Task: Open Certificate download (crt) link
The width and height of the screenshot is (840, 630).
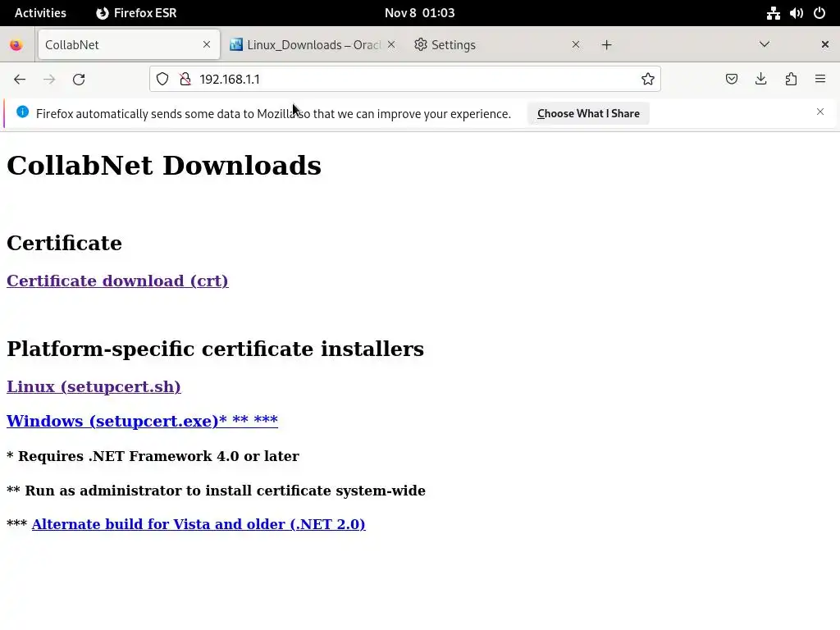Action: point(117,281)
